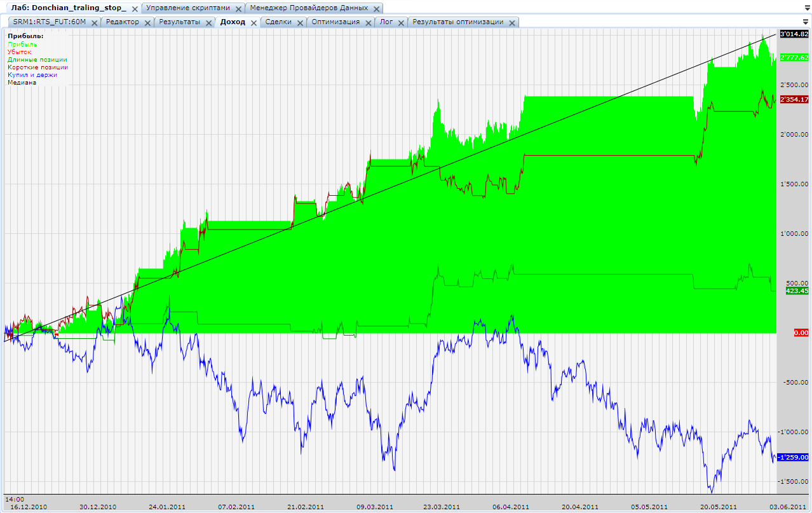The image size is (812, 513).
Task: Close the Управление скриптами tab
Action: (237, 8)
